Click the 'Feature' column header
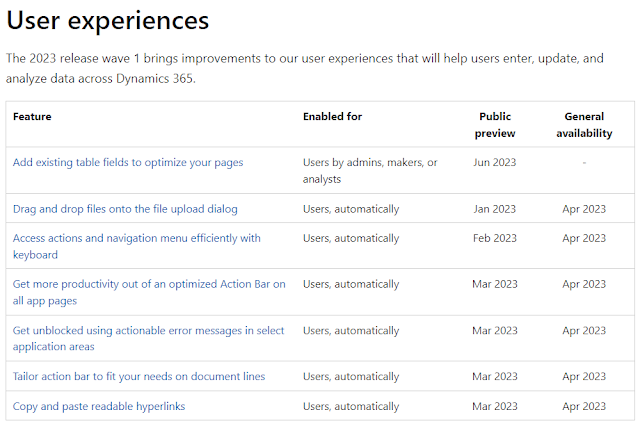Image resolution: width=640 pixels, height=426 pixels. click(32, 116)
